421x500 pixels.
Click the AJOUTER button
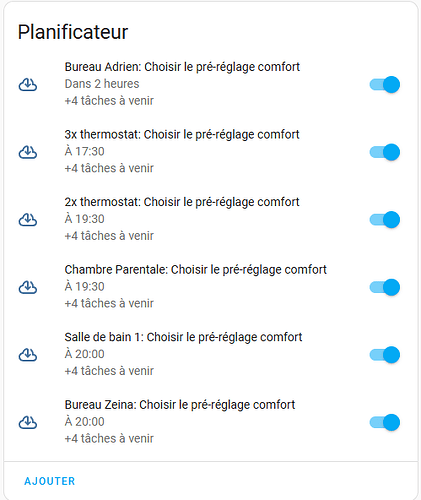tap(50, 481)
